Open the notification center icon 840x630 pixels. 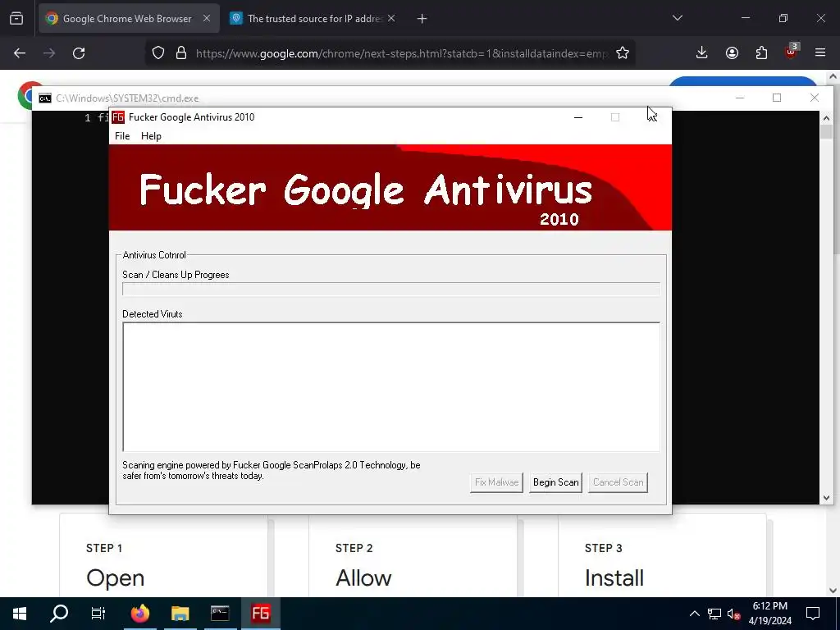pyautogui.click(x=813, y=614)
